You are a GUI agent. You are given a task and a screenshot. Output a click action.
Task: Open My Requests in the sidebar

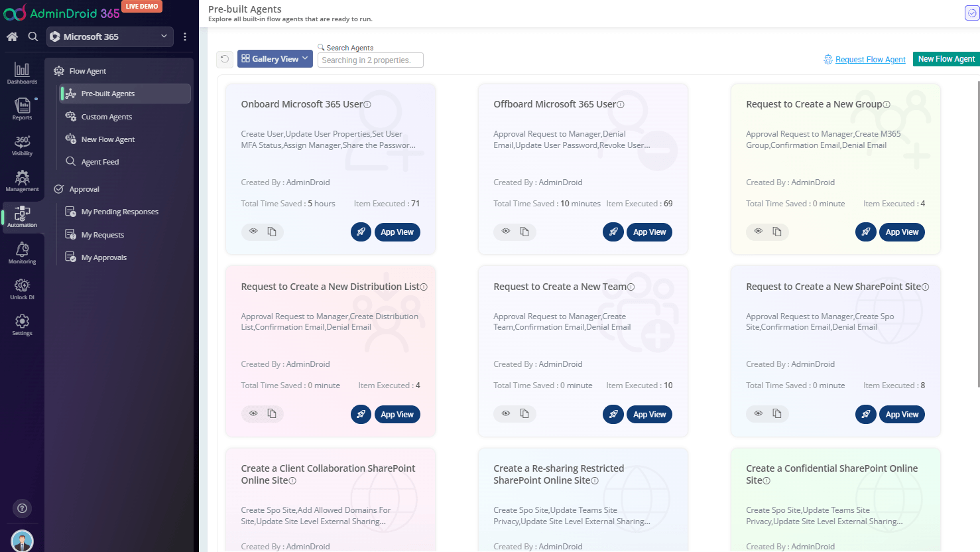pyautogui.click(x=102, y=235)
